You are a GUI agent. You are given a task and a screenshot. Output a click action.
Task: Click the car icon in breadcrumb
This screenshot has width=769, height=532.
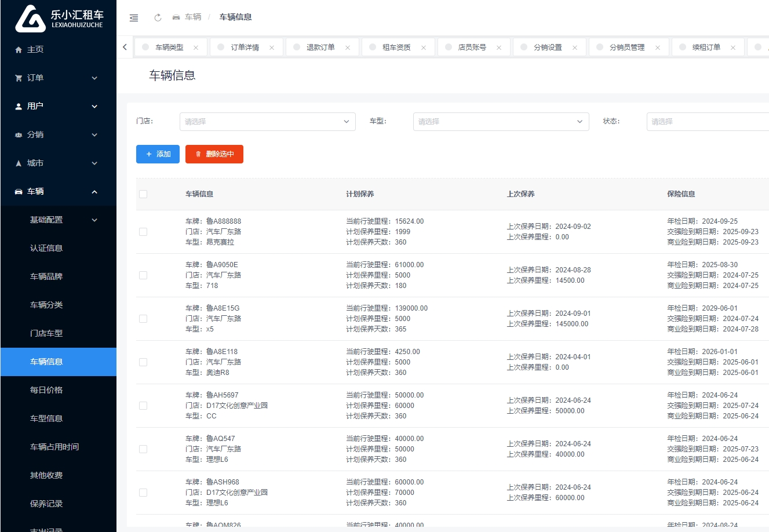click(x=176, y=17)
